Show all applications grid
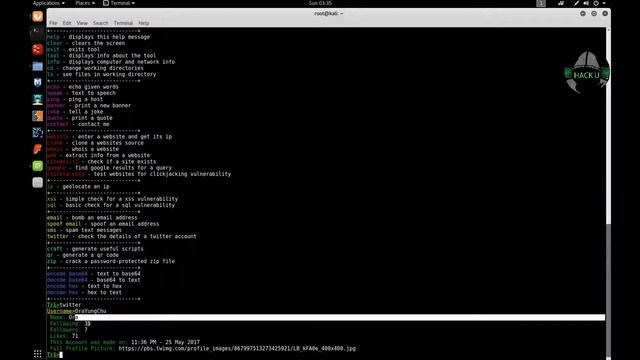The height and width of the screenshot is (360, 640). tap(38, 353)
